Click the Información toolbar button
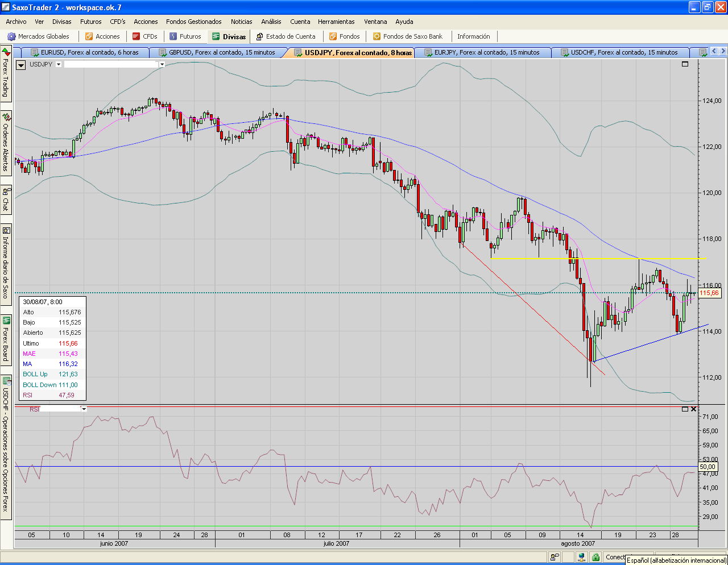This screenshot has height=565, width=728. (474, 36)
